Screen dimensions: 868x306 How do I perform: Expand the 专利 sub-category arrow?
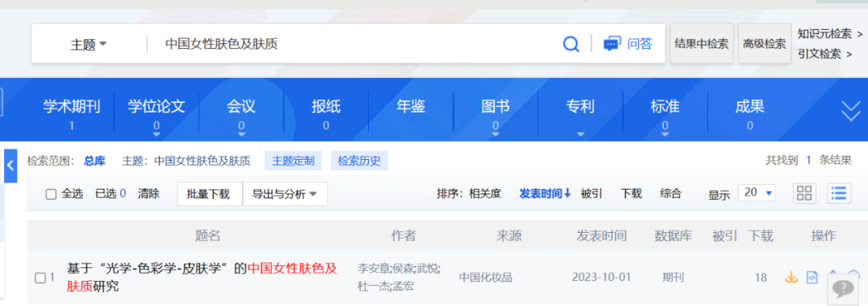click(x=580, y=134)
